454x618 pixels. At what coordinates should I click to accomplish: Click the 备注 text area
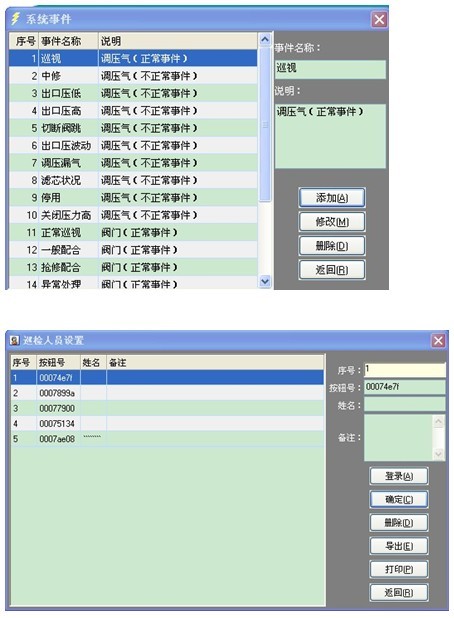[x=398, y=437]
